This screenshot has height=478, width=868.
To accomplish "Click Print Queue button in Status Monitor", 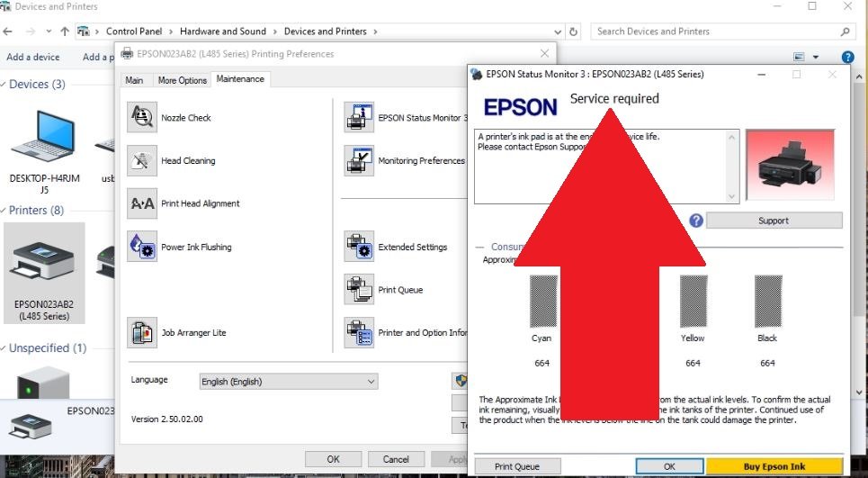I will pyautogui.click(x=517, y=466).
